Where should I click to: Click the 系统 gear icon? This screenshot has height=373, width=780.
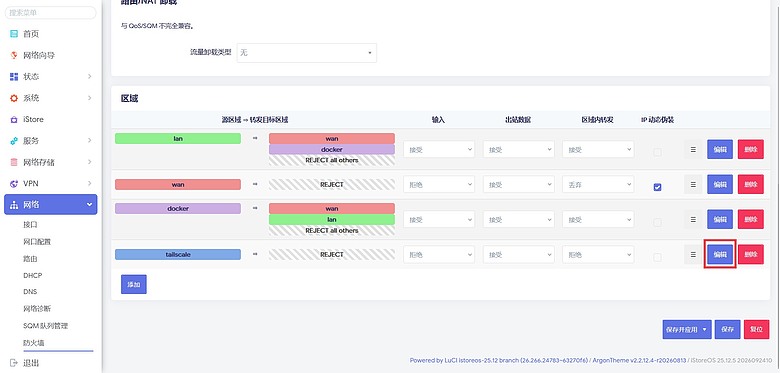14,98
